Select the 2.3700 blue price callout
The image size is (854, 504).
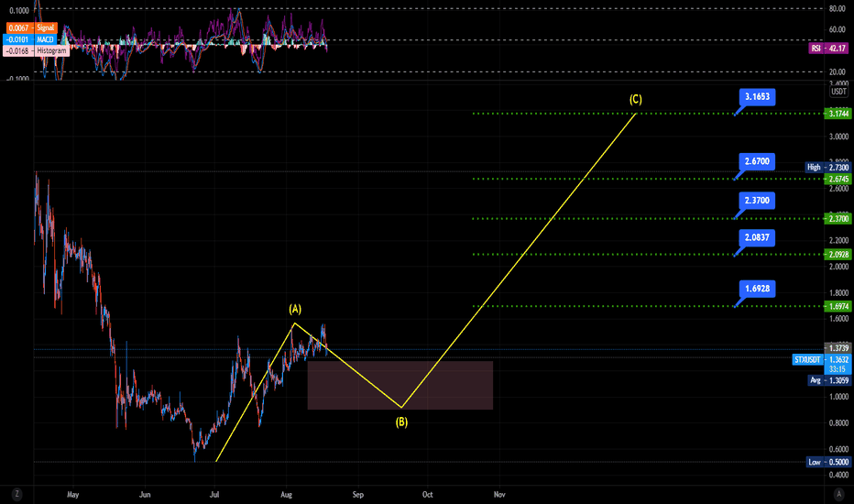point(757,201)
